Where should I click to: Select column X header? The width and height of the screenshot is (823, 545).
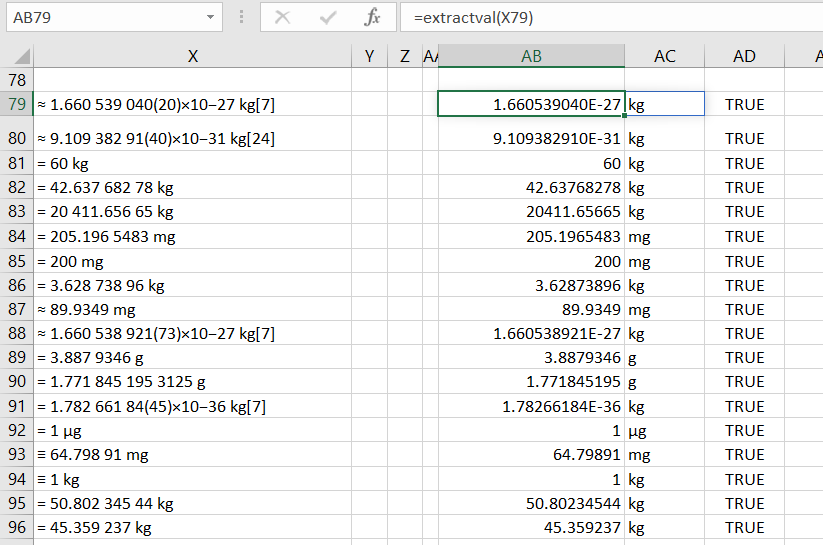pos(192,57)
